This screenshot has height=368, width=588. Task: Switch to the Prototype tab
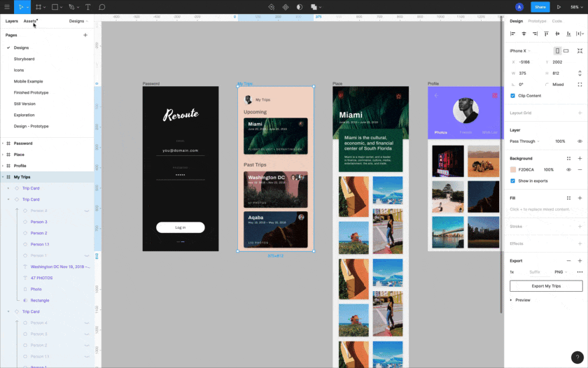point(537,21)
